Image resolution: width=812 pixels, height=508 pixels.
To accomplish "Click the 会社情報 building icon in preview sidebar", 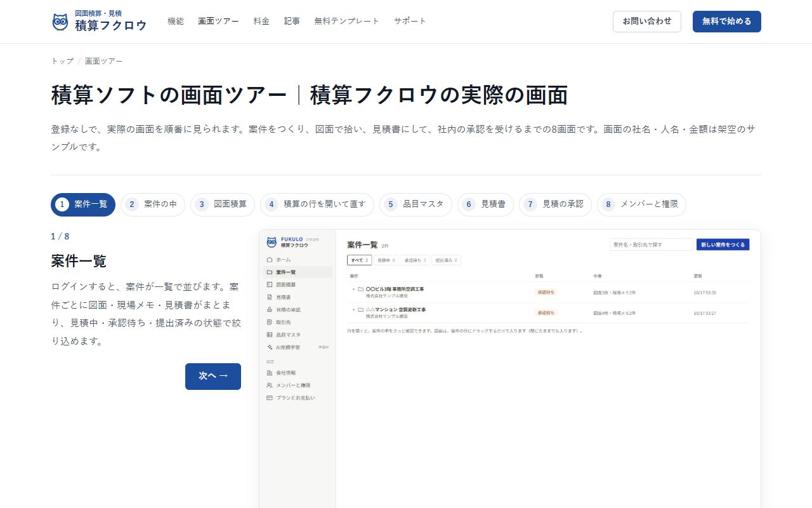I will 270,373.
